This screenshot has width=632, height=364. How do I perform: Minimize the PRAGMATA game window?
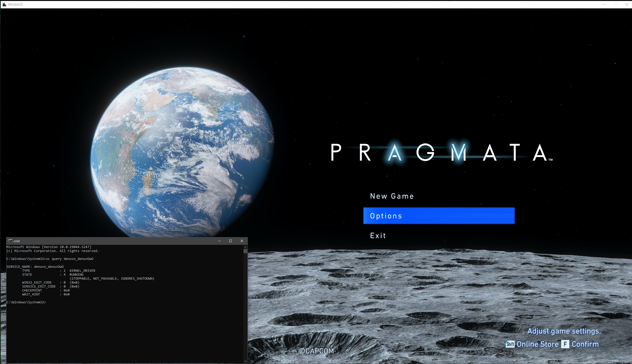pos(604,4)
